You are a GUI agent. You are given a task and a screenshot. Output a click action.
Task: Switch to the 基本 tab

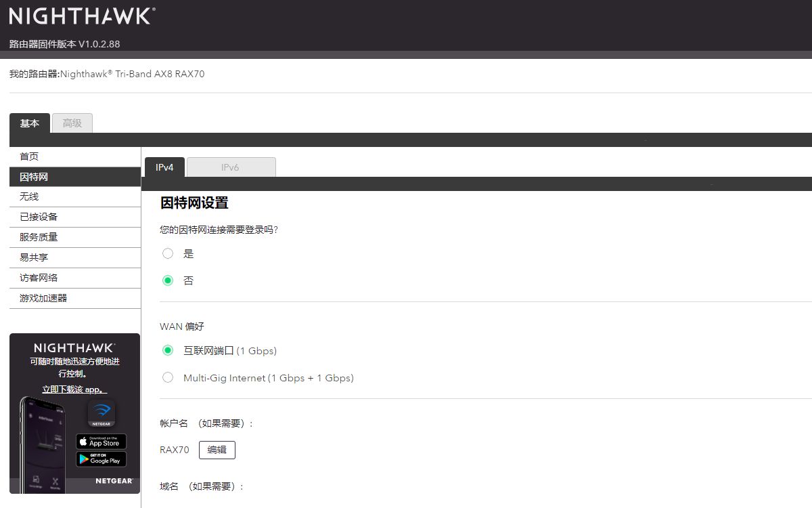click(x=30, y=123)
